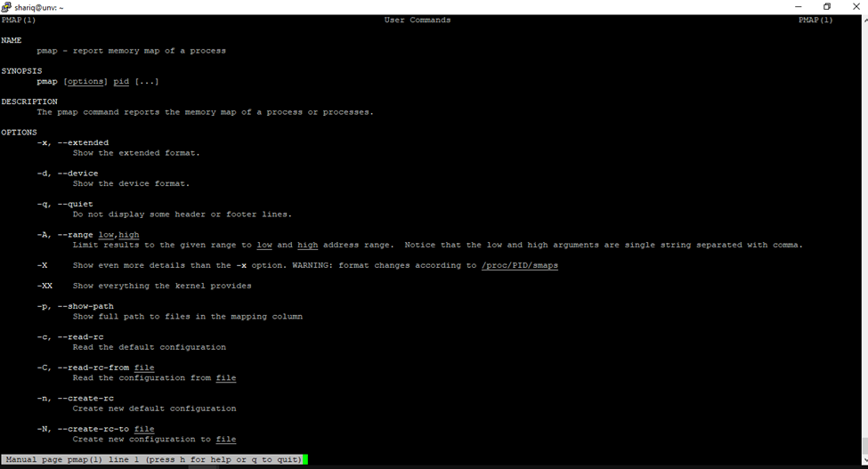Click underlined "options" in the synopsis
Screen dimensions: 868x469
coord(86,82)
